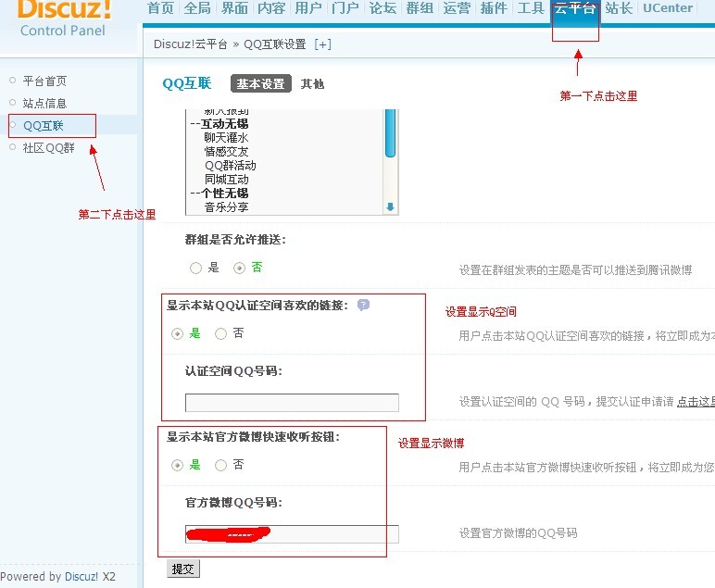Select 情感交友 forum in list
This screenshot has height=588, width=715.
226,151
